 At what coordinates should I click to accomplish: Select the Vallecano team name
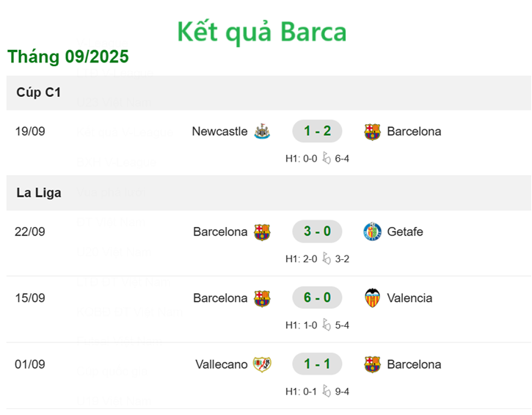pyautogui.click(x=222, y=364)
